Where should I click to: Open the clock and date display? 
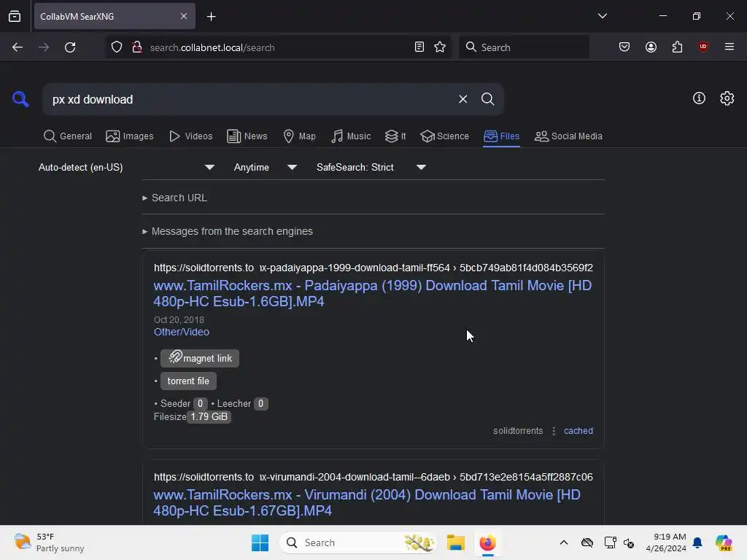[x=666, y=542]
